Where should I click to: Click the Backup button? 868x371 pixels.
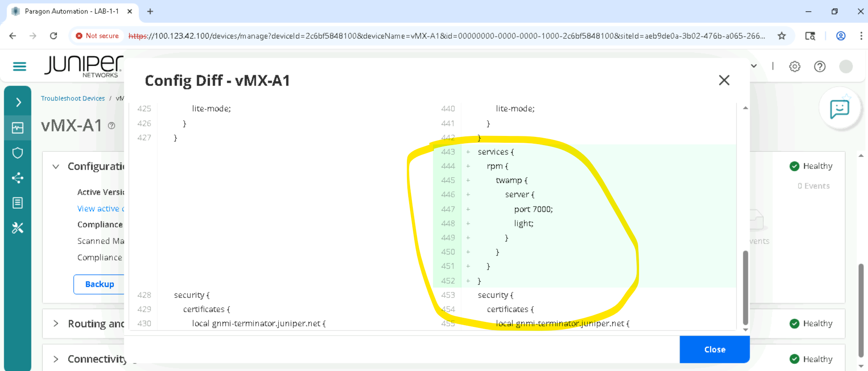pyautogui.click(x=99, y=284)
